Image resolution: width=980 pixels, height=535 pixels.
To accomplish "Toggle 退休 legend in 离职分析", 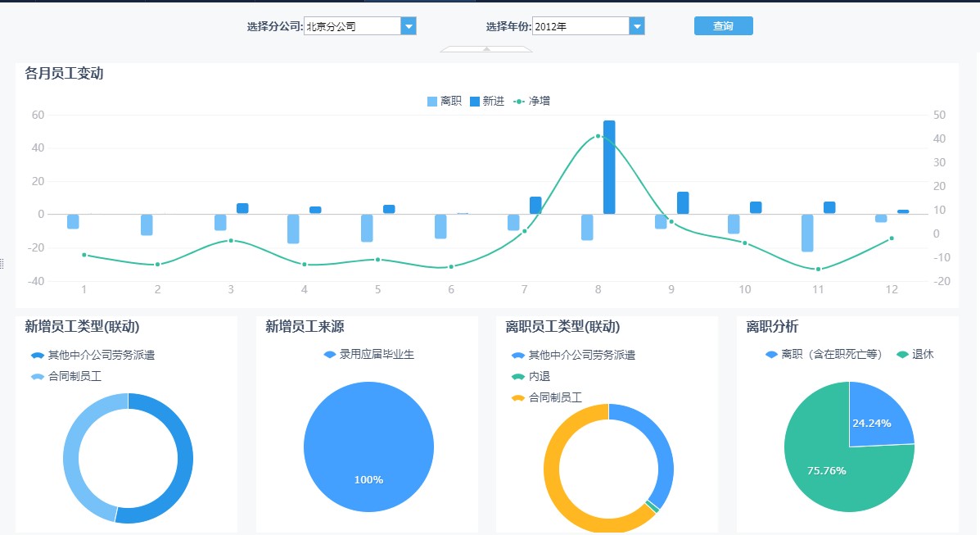I will (915, 354).
